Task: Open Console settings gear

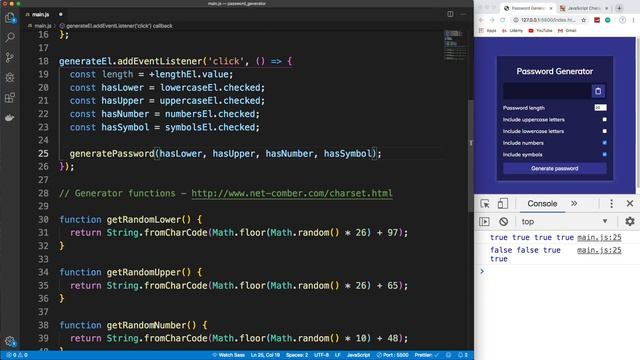Action: pyautogui.click(x=630, y=222)
